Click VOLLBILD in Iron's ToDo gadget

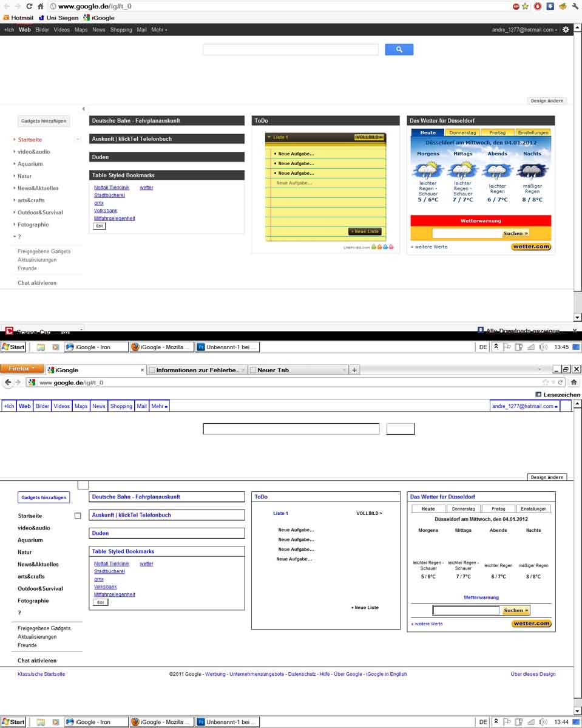point(369,137)
